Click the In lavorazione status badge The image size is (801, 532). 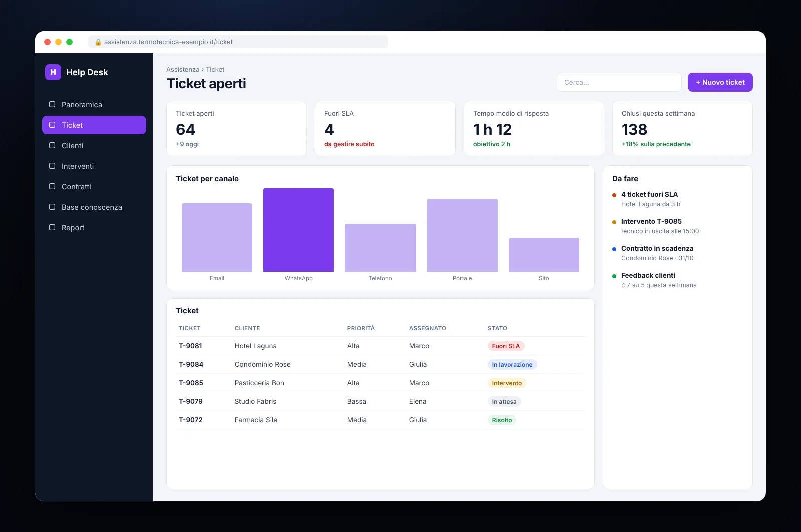pos(512,365)
